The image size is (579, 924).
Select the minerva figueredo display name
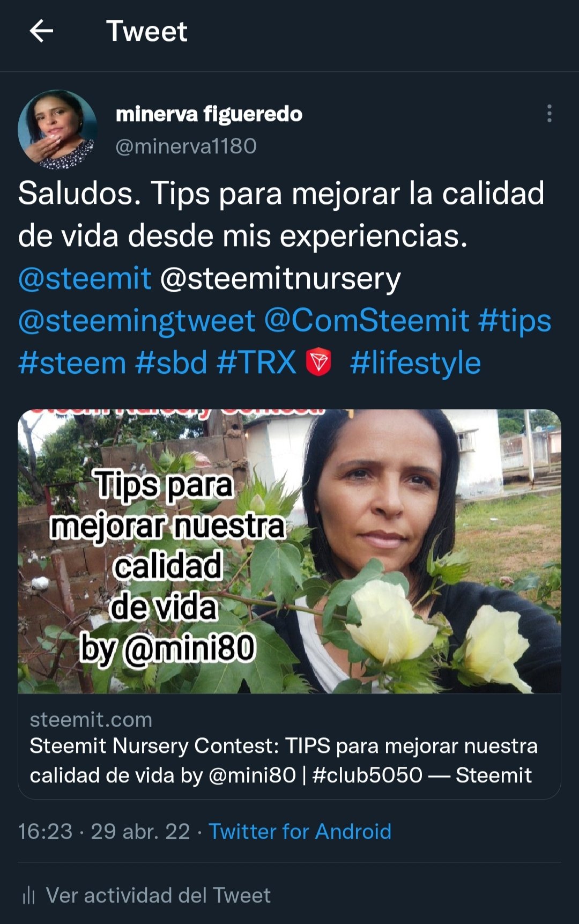pos(209,114)
